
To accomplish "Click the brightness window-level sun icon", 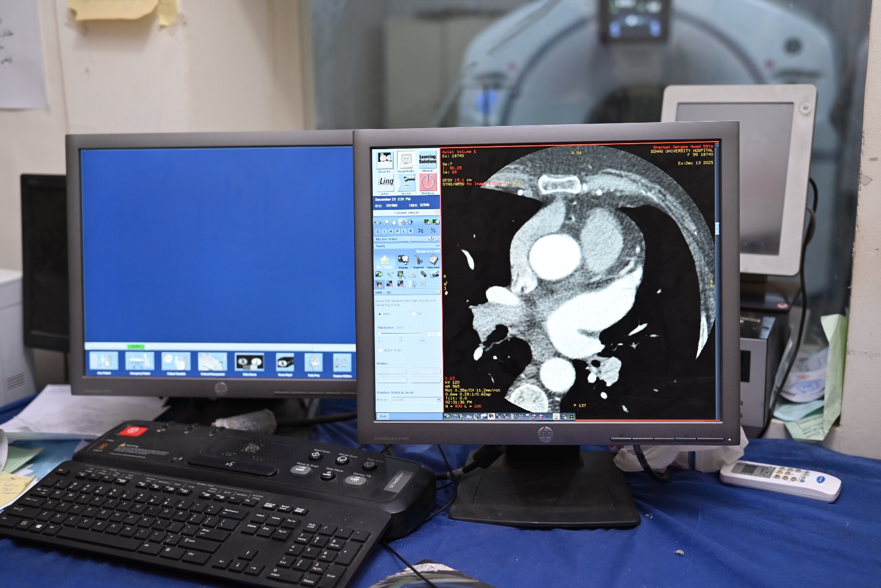I will [411, 222].
